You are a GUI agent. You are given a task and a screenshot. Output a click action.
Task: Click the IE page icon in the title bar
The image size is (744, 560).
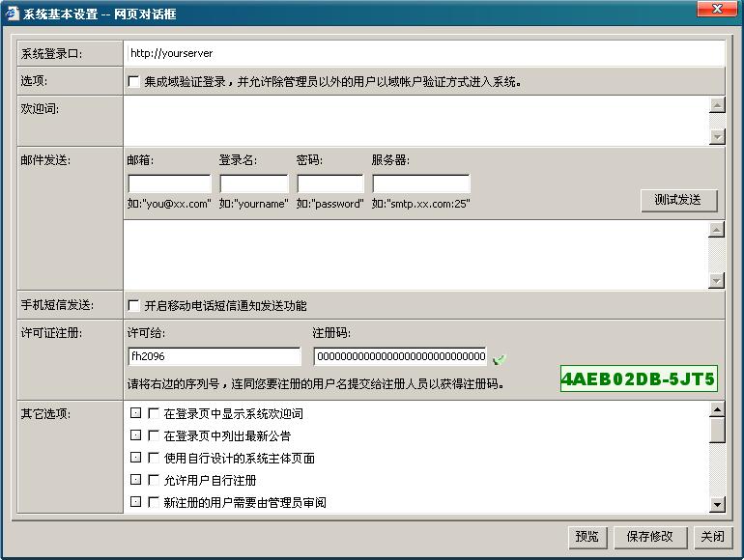pos(13,14)
